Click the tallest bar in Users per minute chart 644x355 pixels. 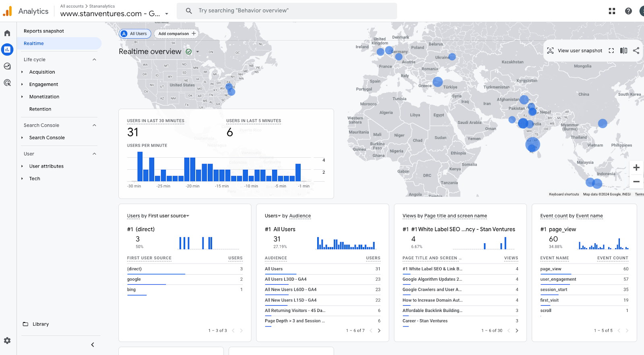click(140, 166)
